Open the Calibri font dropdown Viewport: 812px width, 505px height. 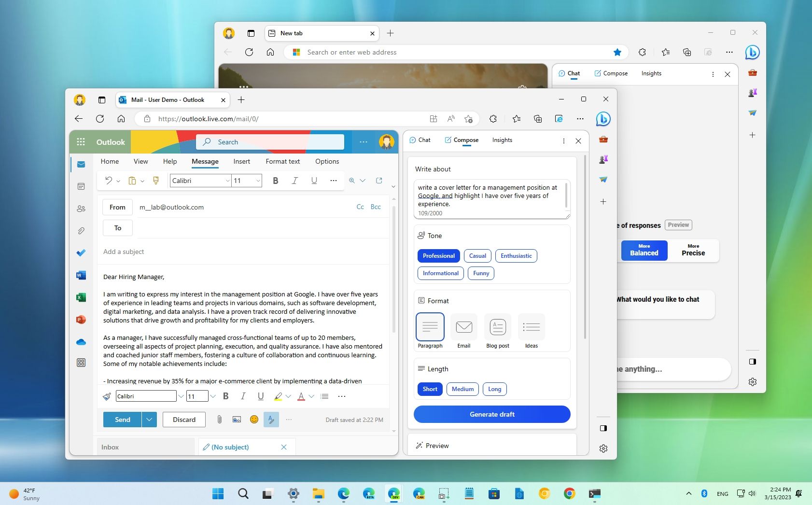(227, 181)
